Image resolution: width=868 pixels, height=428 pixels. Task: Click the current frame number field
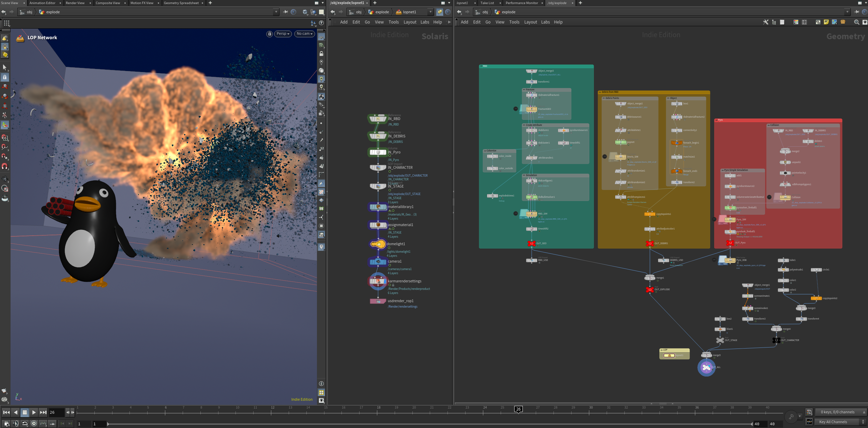tap(56, 412)
